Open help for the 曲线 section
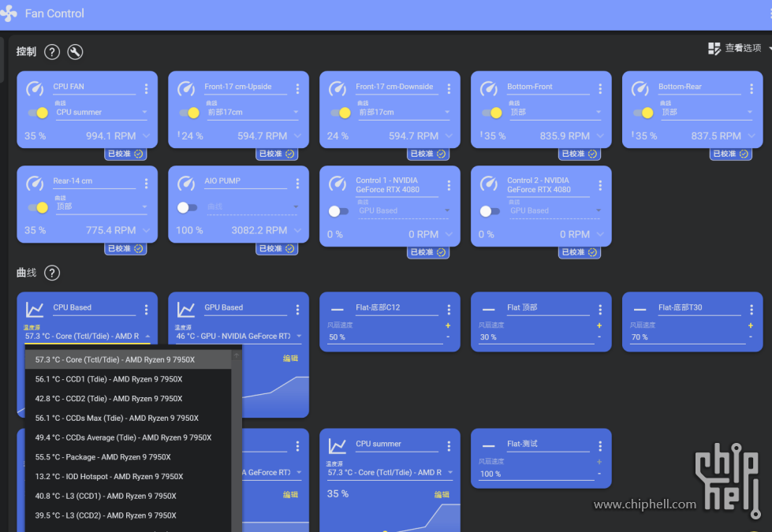This screenshot has width=772, height=532. 52,273
